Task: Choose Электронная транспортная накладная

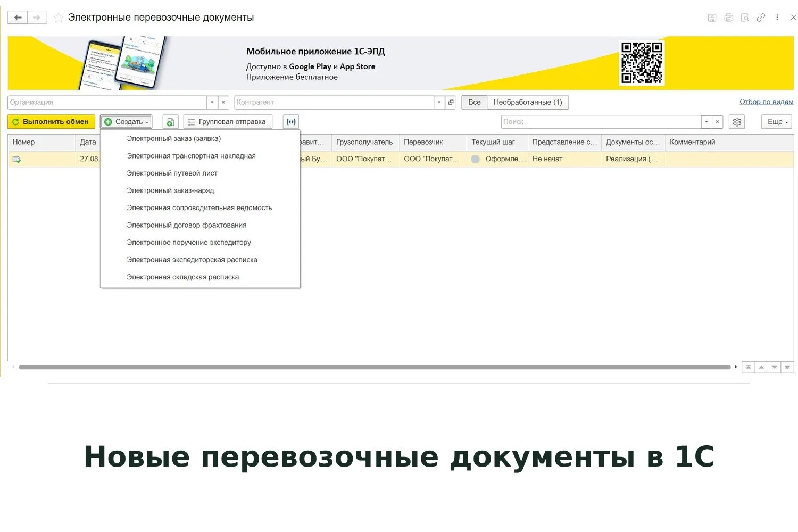Action: (200, 156)
